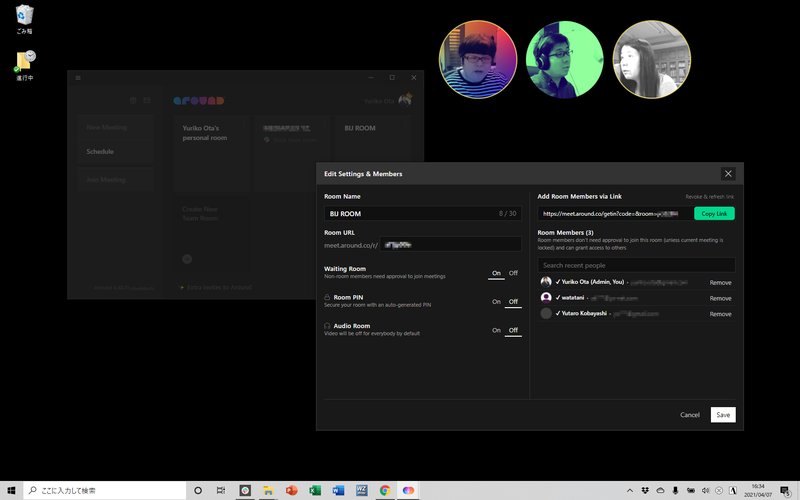Open Google Chrome from taskbar
Viewport: 800px width, 500px height.
(385, 490)
